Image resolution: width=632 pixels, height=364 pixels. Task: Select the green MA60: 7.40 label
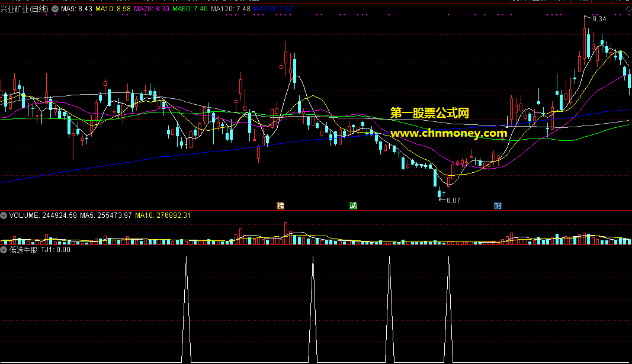pos(190,9)
